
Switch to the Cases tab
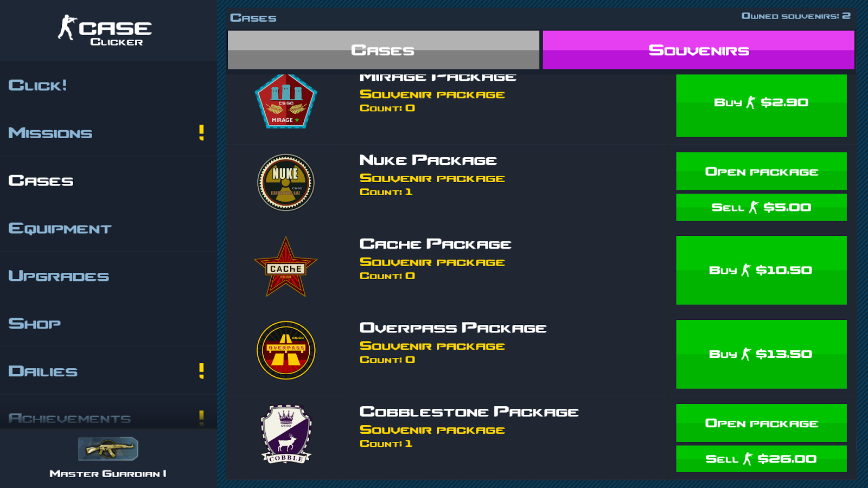(384, 50)
